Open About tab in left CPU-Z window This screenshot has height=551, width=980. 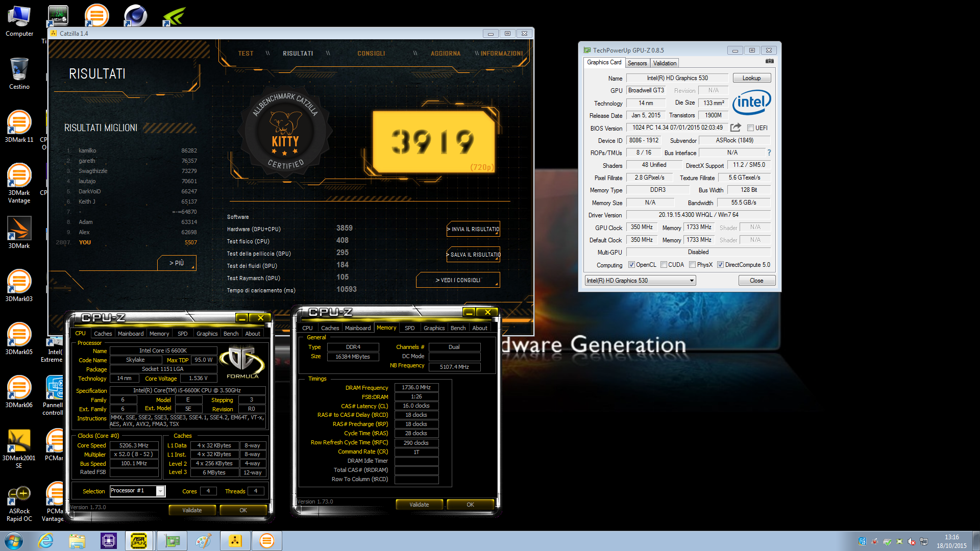coord(253,334)
